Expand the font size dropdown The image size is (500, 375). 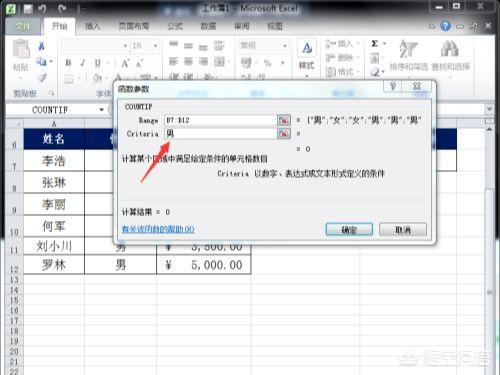tap(155, 46)
